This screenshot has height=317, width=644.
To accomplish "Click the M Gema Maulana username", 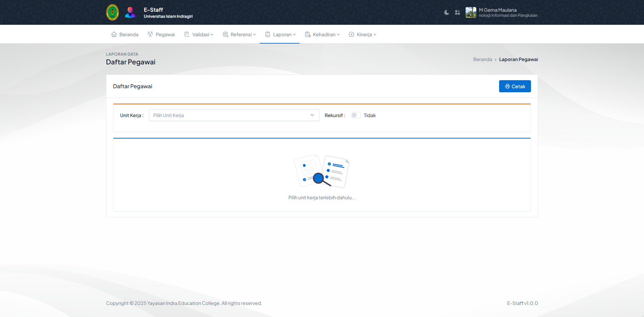I will [498, 10].
